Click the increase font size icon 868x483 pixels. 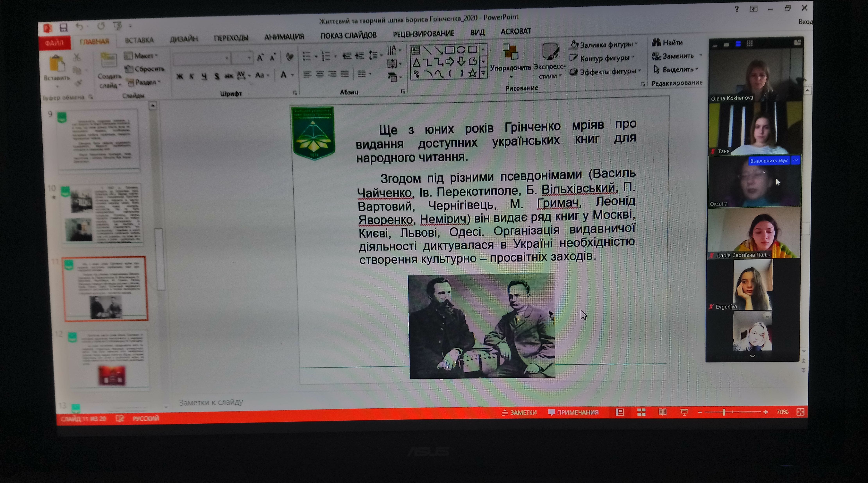260,58
